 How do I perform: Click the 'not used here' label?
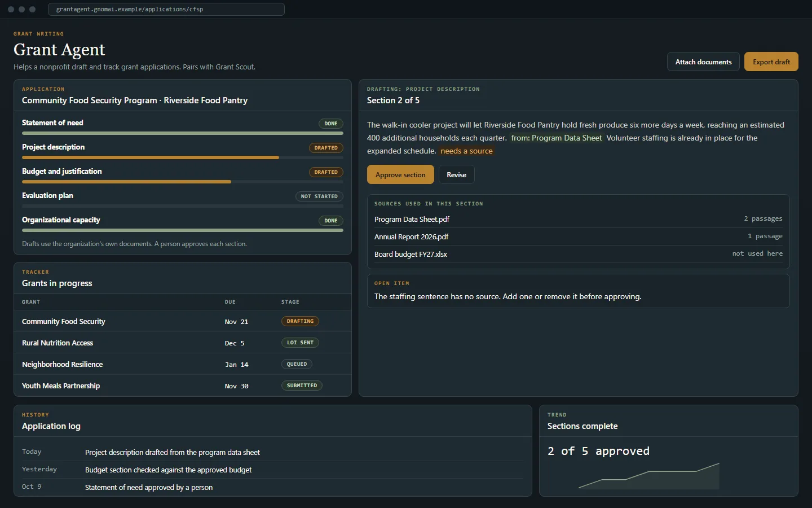click(x=757, y=253)
